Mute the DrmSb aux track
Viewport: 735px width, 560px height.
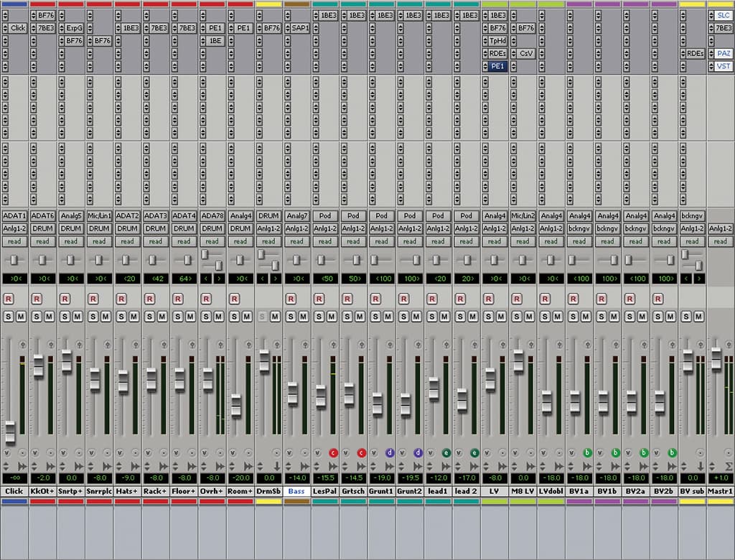coord(275,317)
